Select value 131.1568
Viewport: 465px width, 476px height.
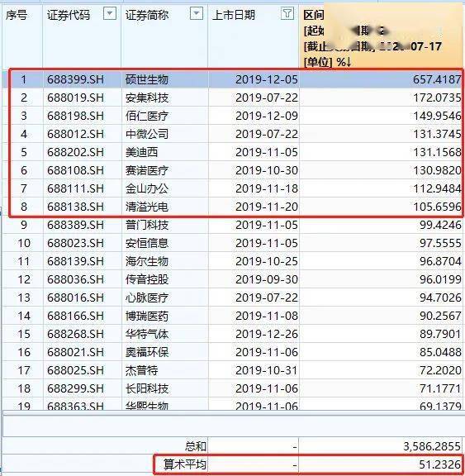(437, 152)
